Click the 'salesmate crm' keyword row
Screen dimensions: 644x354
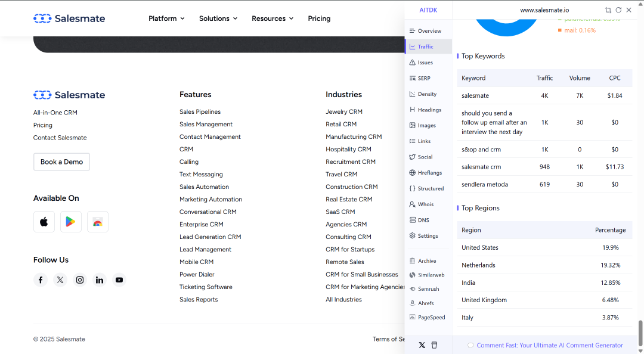544,167
